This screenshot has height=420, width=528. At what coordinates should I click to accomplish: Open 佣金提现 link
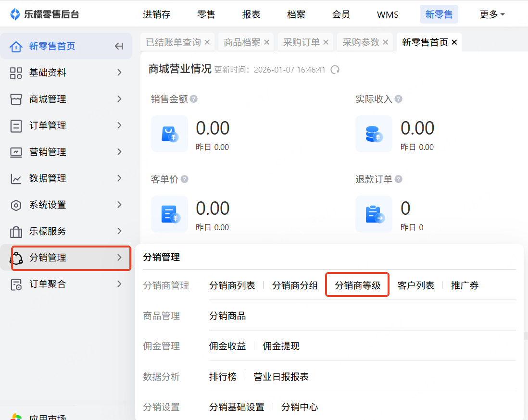281,346
